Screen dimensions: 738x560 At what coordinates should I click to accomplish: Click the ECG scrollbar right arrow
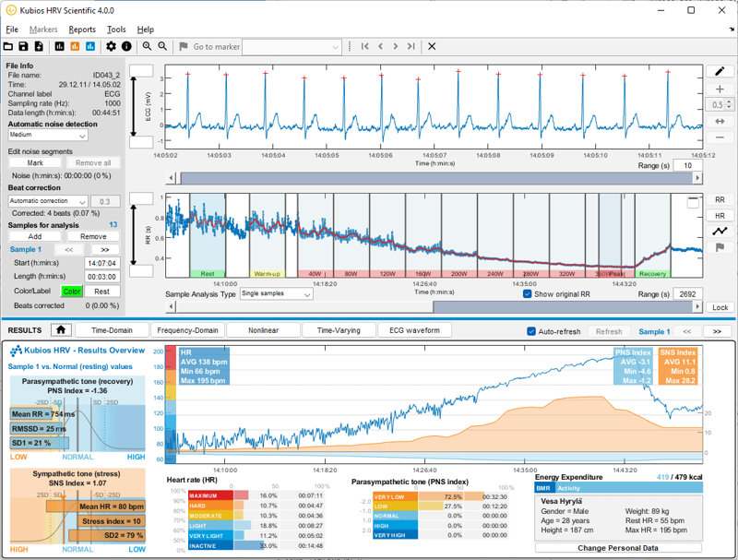698,178
